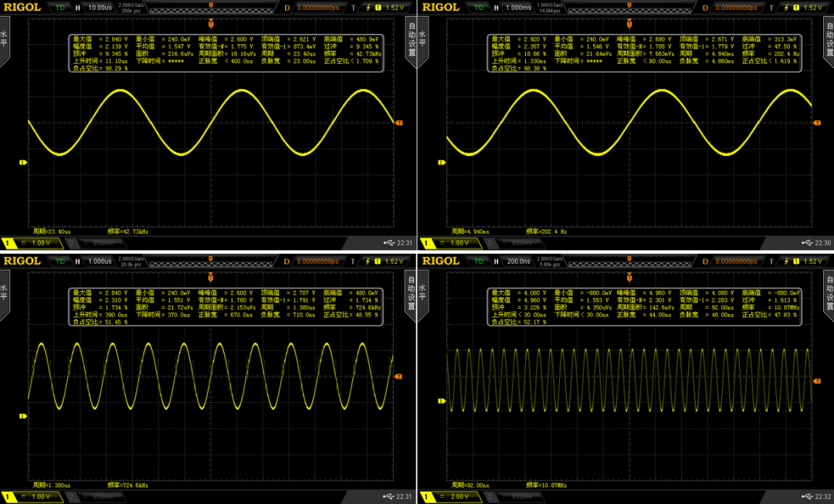Click the memory waveform overview bar in the 200.0ns panel

tap(629, 264)
